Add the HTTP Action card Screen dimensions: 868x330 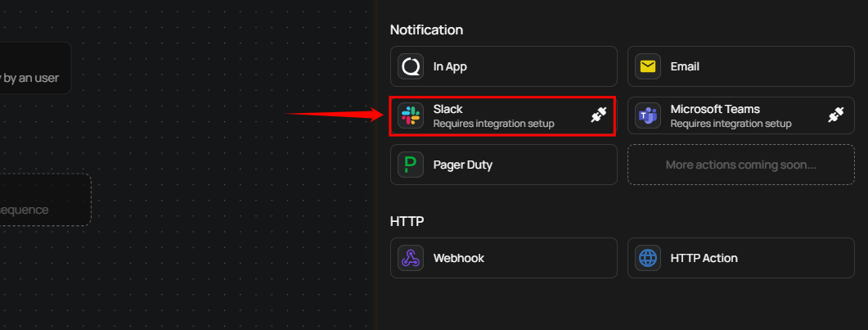(740, 258)
